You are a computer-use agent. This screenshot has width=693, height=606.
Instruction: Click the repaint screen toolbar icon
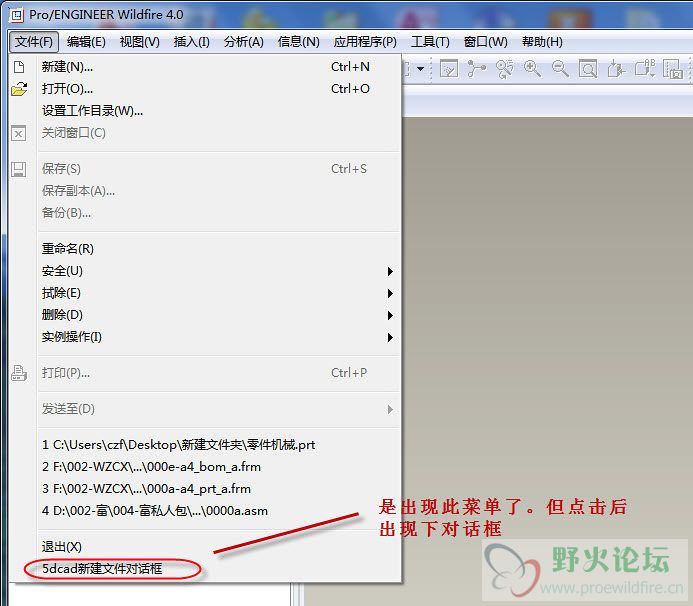[x=449, y=69]
